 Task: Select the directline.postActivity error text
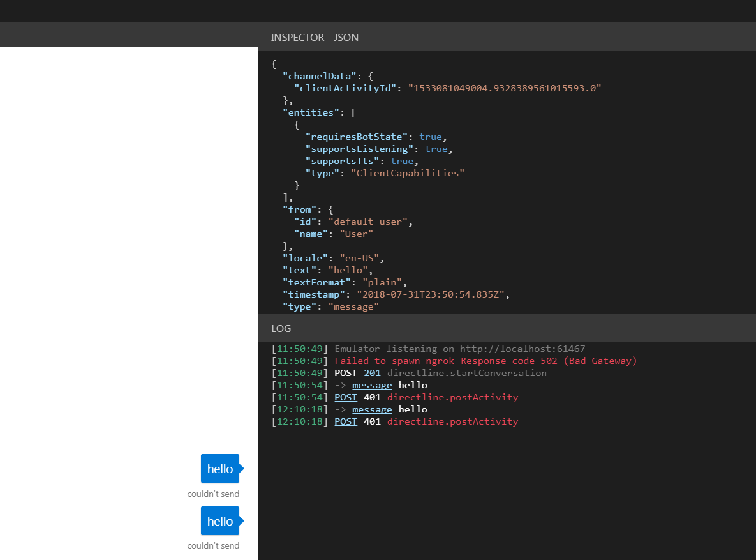coord(452,397)
